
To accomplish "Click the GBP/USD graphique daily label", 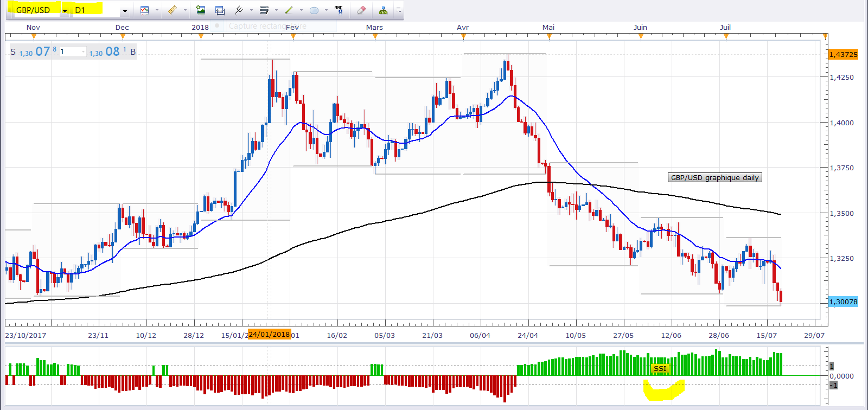I will point(714,177).
